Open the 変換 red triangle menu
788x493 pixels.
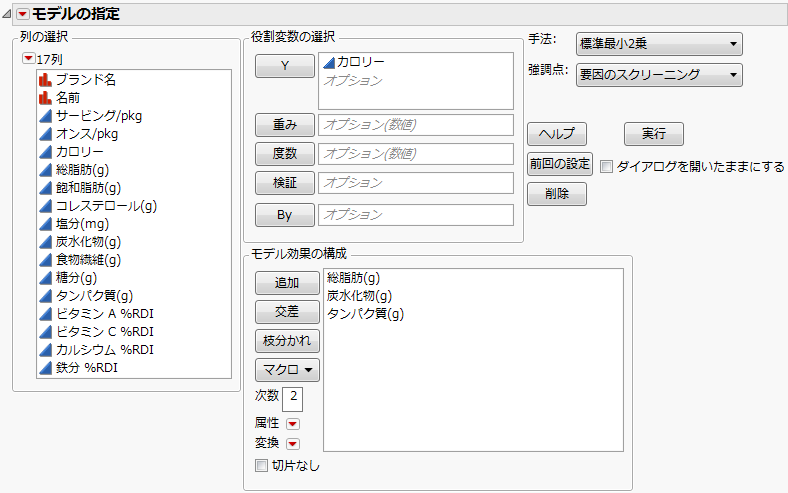pyautogui.click(x=293, y=443)
